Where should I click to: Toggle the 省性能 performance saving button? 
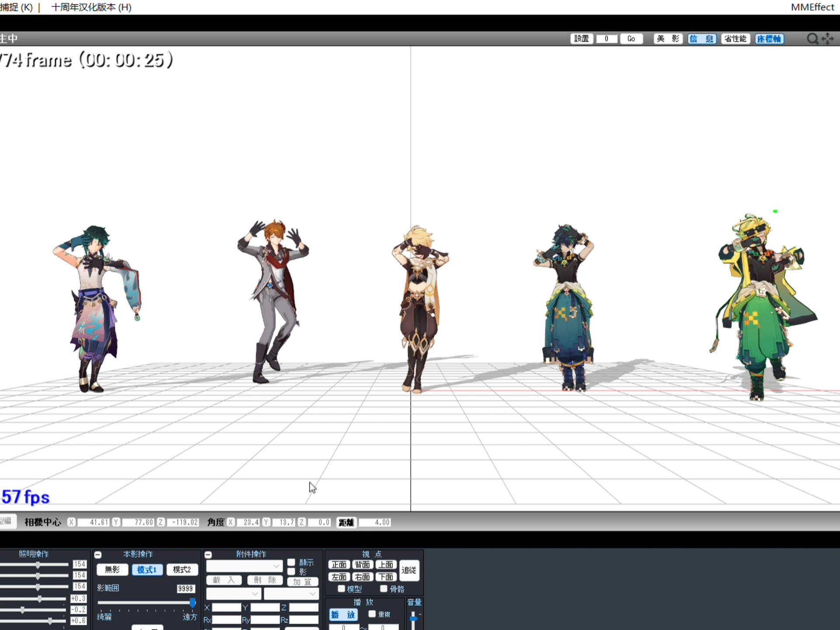tap(735, 38)
